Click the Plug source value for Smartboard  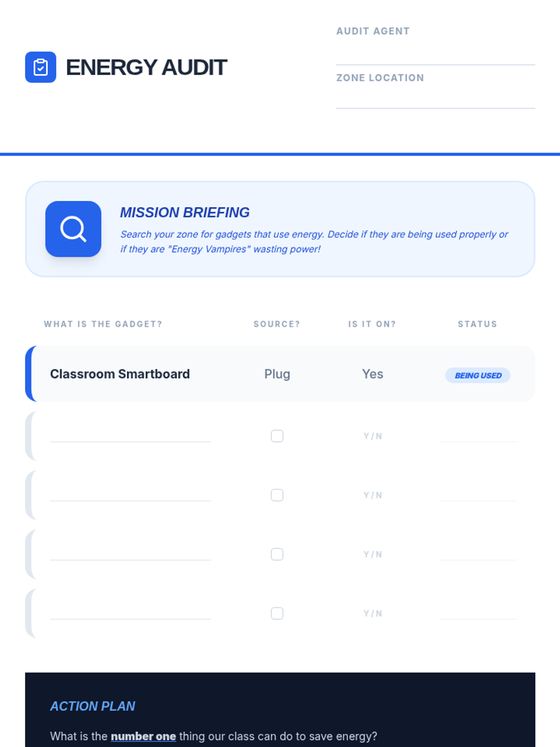point(277,374)
